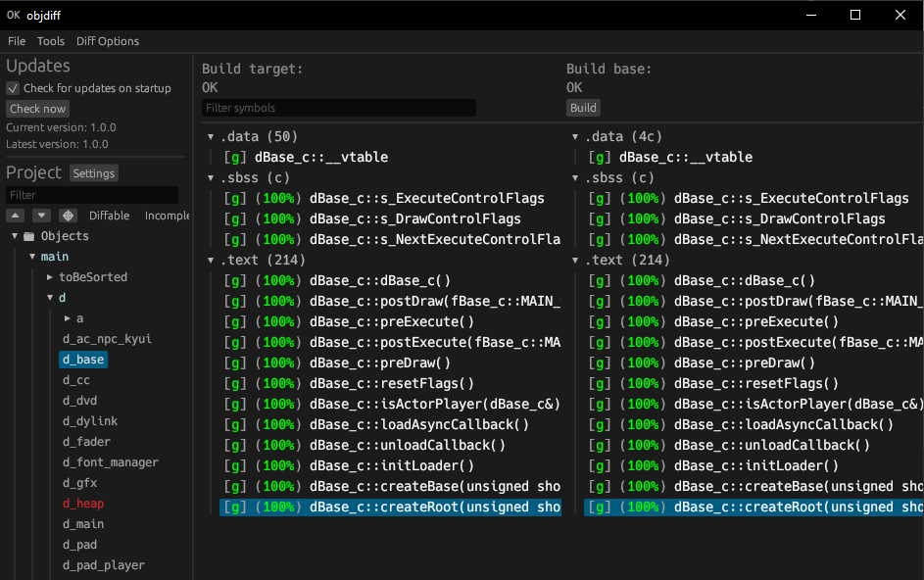Select base dBase_c::__vtable symbol
The height and width of the screenshot is (580, 924).
(670, 158)
